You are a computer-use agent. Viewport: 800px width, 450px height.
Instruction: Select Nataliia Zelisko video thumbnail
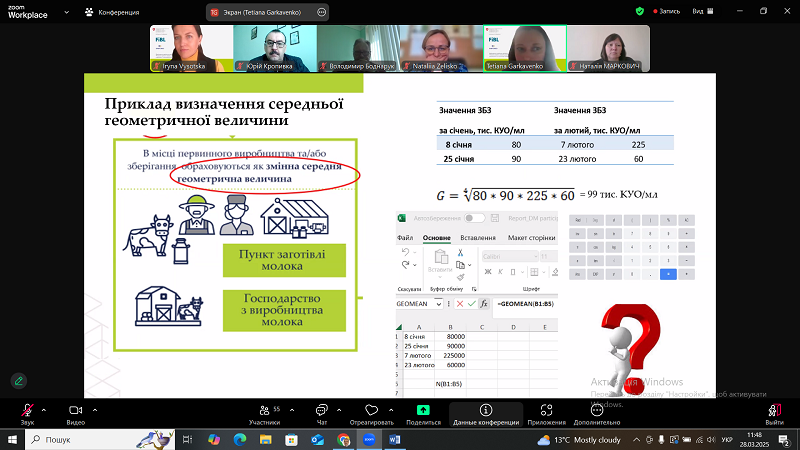[442, 48]
